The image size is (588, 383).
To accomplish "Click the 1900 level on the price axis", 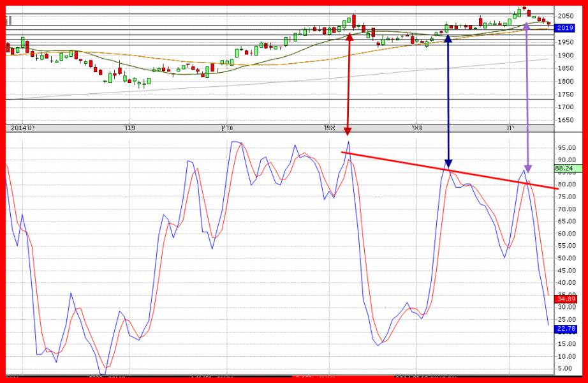I will [x=566, y=55].
